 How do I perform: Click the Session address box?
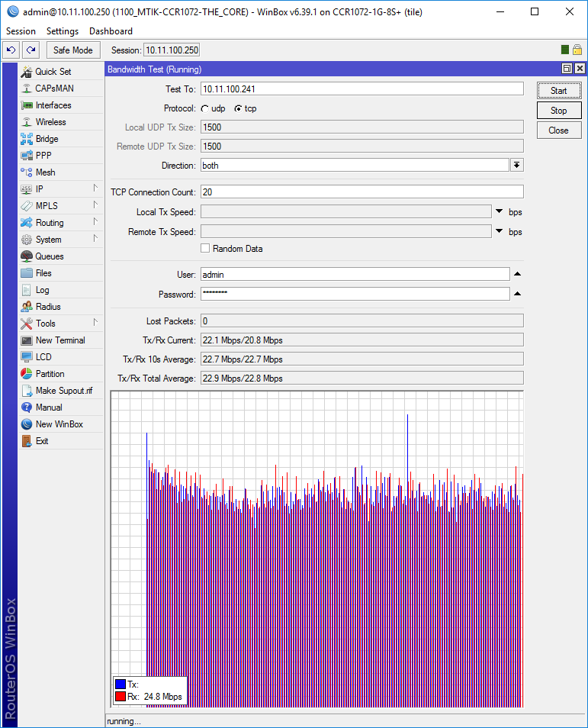(x=172, y=50)
